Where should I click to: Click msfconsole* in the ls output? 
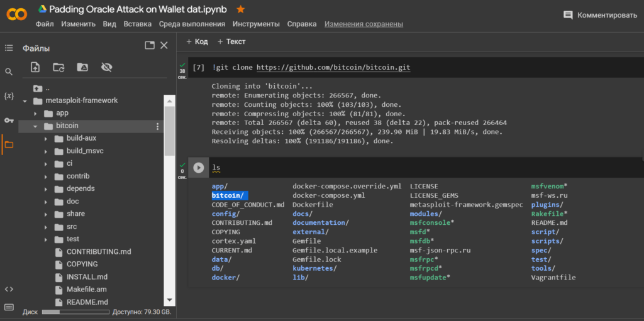(x=431, y=222)
